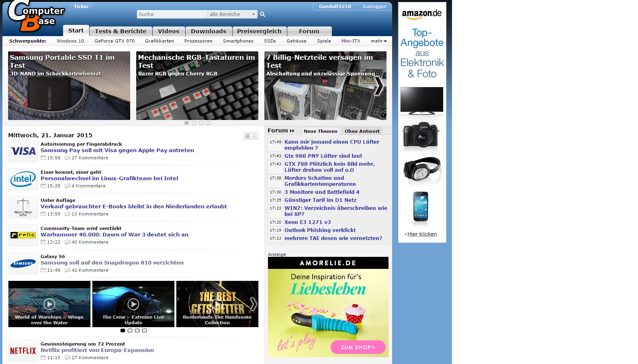Click the next arrow on the video carousel
Screen dimensions: 638x364
[254, 304]
